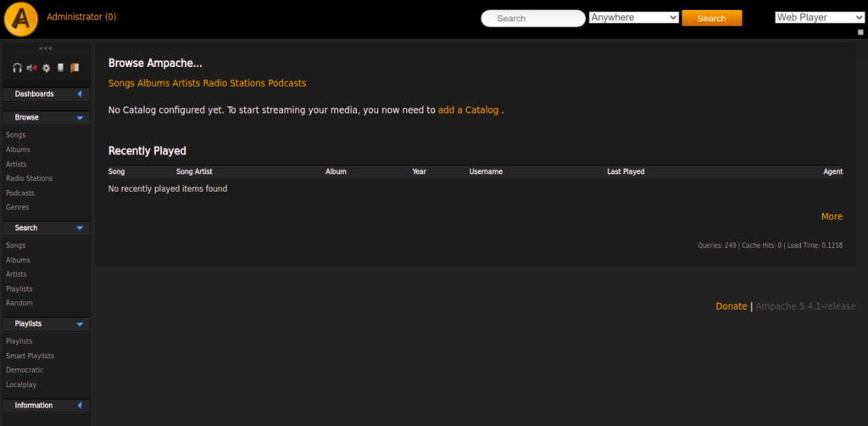Image resolution: width=868 pixels, height=426 pixels.
Task: Expand the Dashboards sidebar section arrow
Action: pos(80,94)
